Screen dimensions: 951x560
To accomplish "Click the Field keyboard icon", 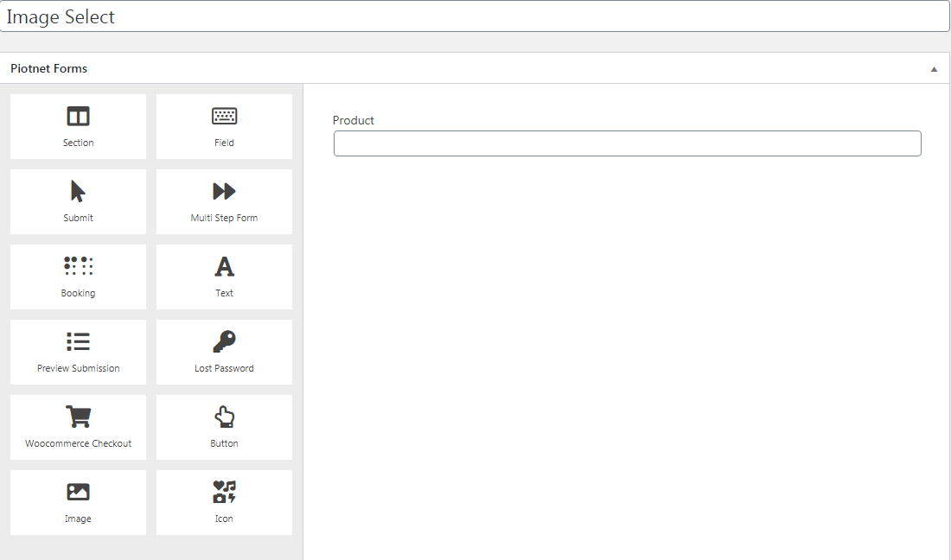I will [x=224, y=117].
